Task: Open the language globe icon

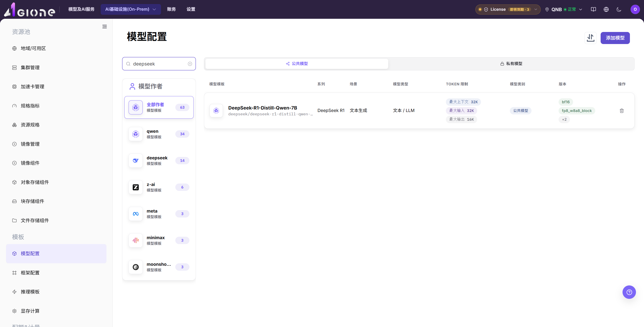Action: [x=606, y=9]
